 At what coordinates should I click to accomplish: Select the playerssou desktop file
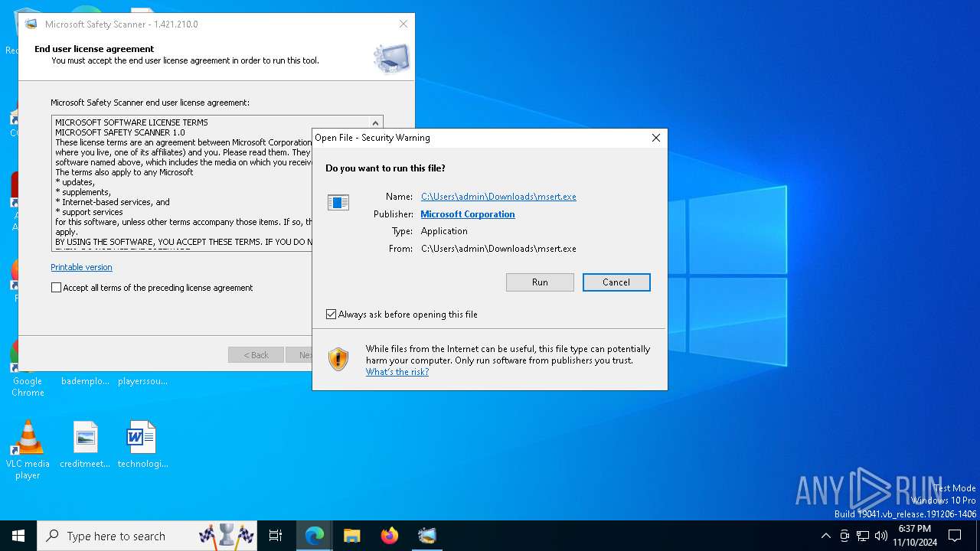click(x=142, y=380)
